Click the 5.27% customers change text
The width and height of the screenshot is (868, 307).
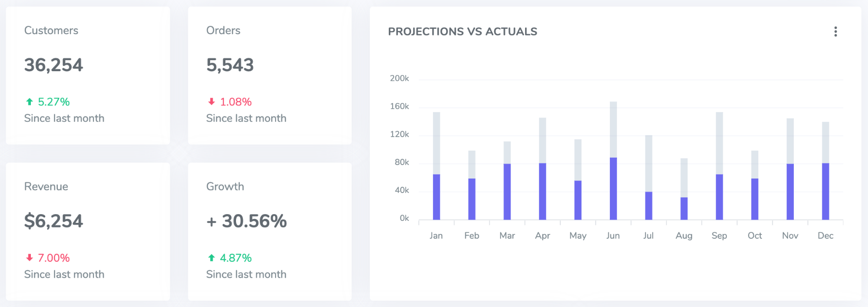coord(54,102)
